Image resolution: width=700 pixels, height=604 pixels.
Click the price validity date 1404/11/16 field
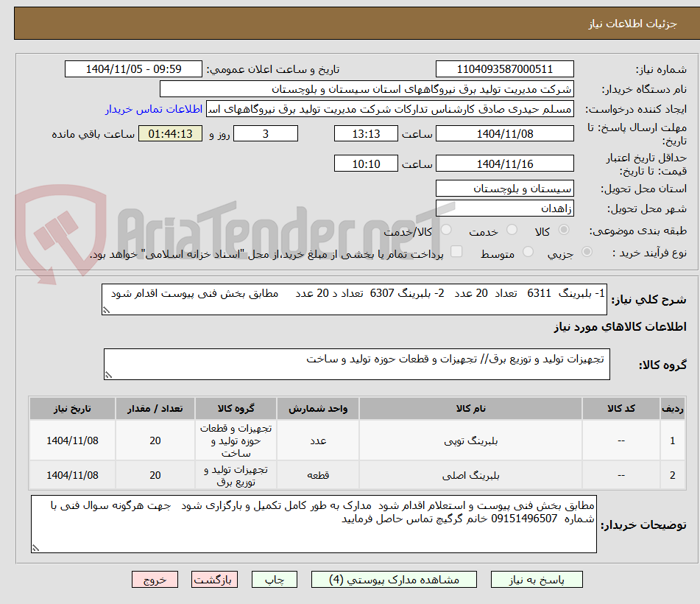click(504, 164)
